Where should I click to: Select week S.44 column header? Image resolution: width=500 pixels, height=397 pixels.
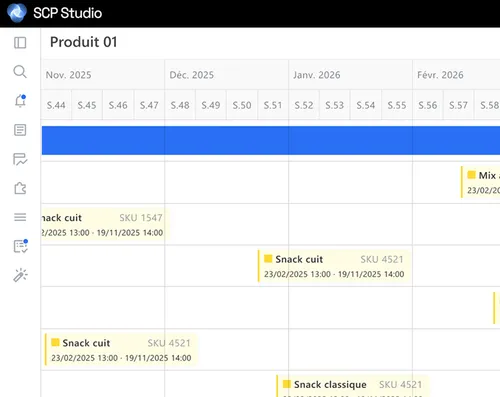tap(56, 105)
